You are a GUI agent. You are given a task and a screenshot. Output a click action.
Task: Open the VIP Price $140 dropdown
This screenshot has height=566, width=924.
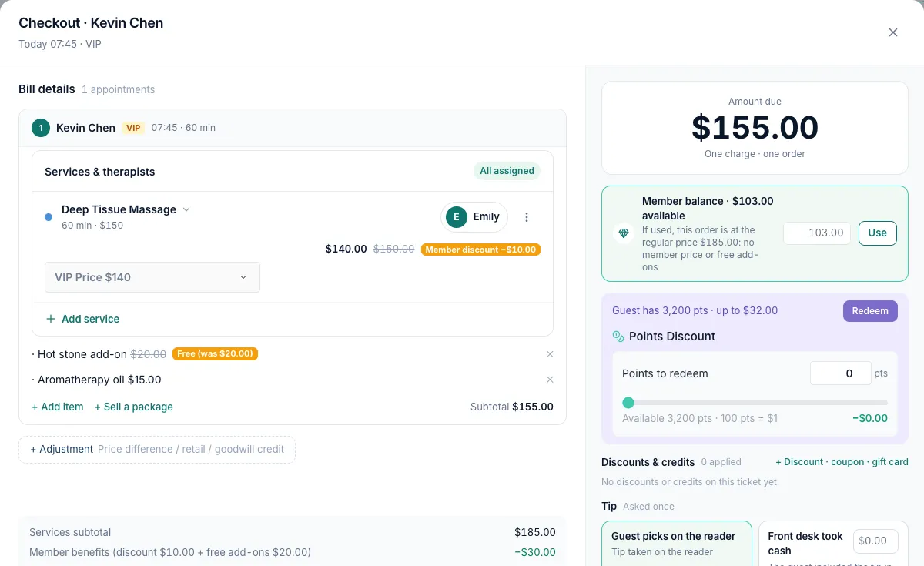click(x=152, y=277)
